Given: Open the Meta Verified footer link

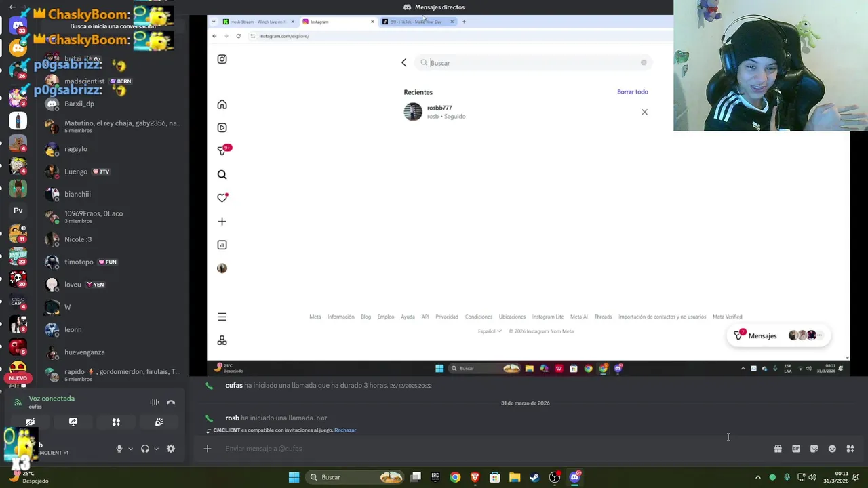Looking at the screenshot, I should point(727,317).
